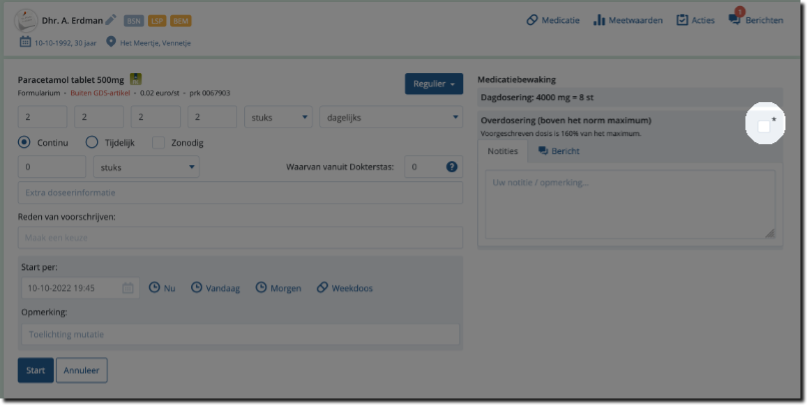
Task: Tick the overdosering acknowledgement checkbox
Action: [764, 126]
